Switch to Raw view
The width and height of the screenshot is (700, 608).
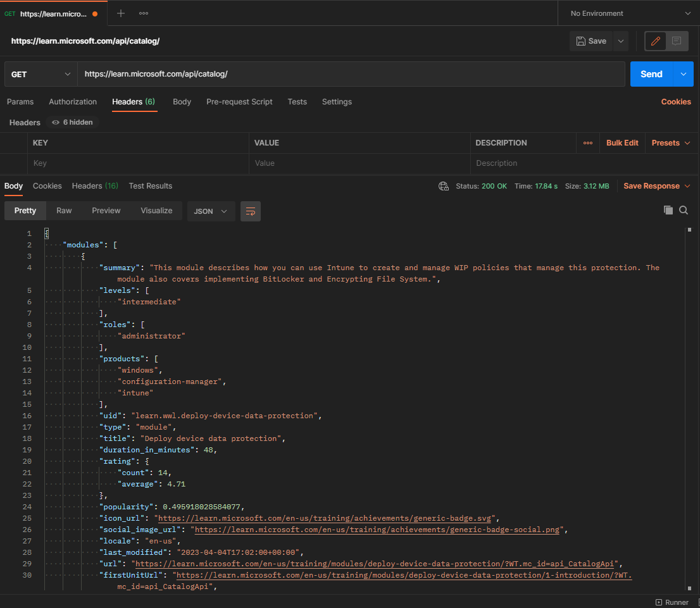coord(64,211)
